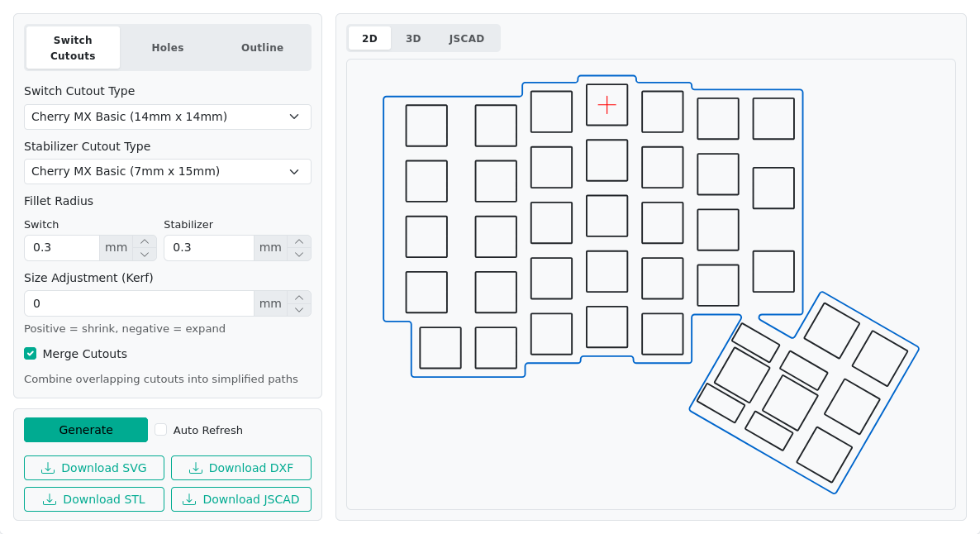Click the download icon on Download JSCAD button
The image size is (980, 534).
(x=189, y=499)
